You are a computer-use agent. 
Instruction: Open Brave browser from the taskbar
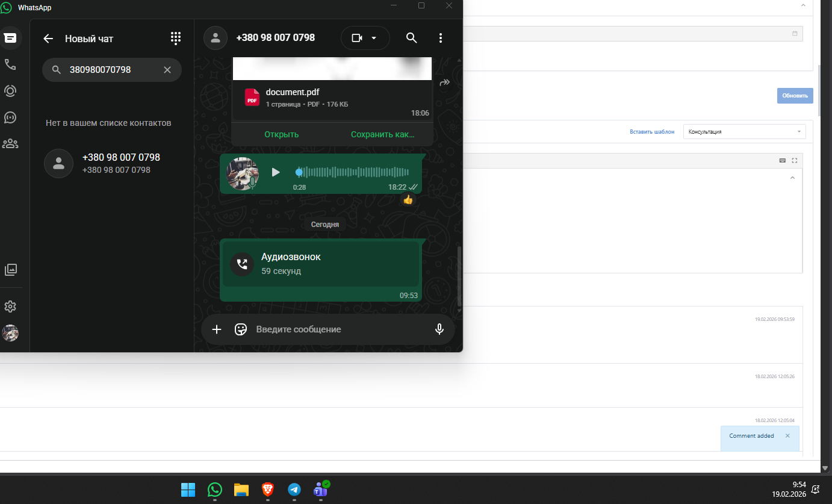(x=268, y=490)
